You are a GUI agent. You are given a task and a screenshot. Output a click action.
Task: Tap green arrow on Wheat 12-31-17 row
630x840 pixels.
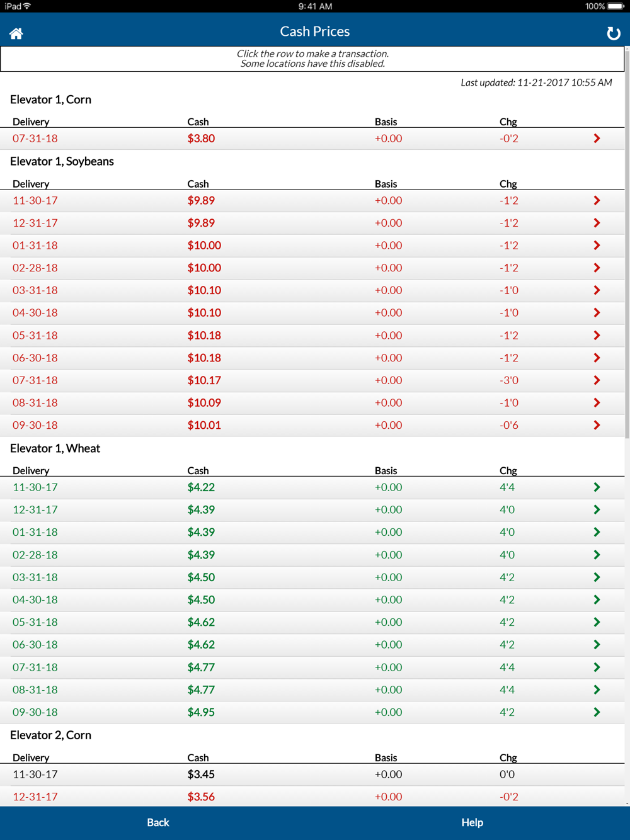[597, 510]
